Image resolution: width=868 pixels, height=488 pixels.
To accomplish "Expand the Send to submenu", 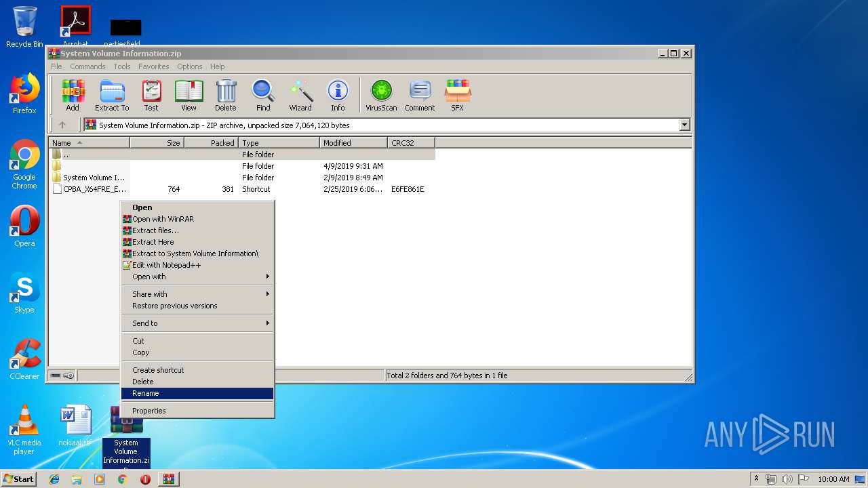I will [x=197, y=323].
